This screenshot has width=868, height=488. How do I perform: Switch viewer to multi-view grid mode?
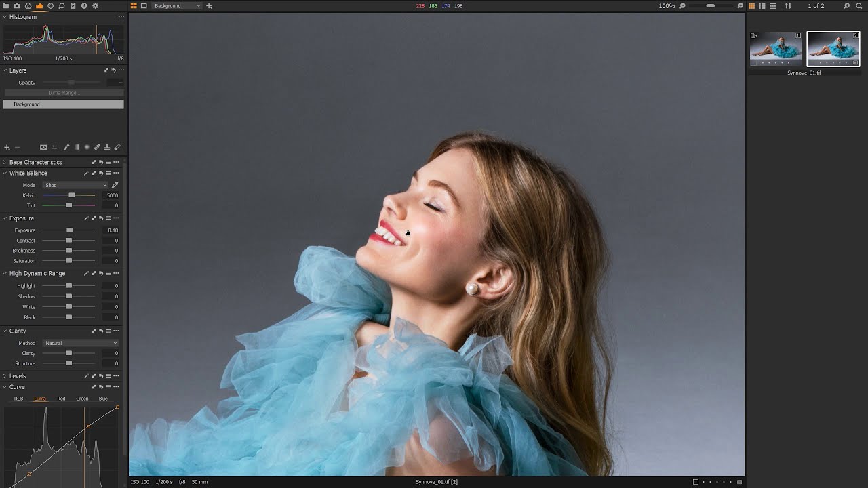pos(134,6)
